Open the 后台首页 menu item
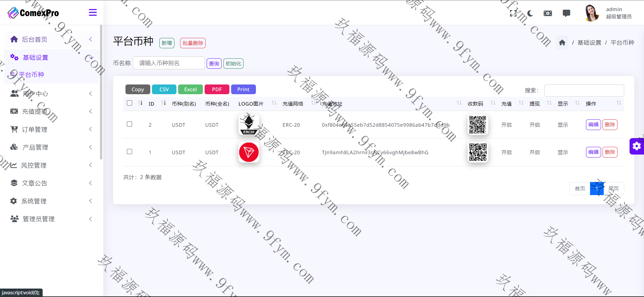Screen dimensions: 644x297 (x=35, y=40)
